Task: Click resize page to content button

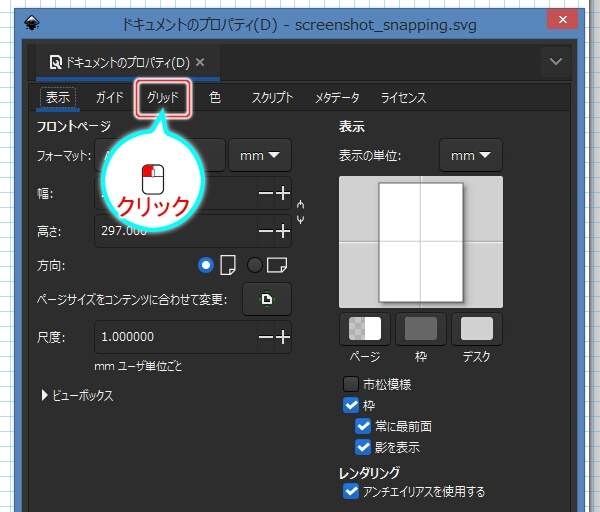Action: [267, 299]
